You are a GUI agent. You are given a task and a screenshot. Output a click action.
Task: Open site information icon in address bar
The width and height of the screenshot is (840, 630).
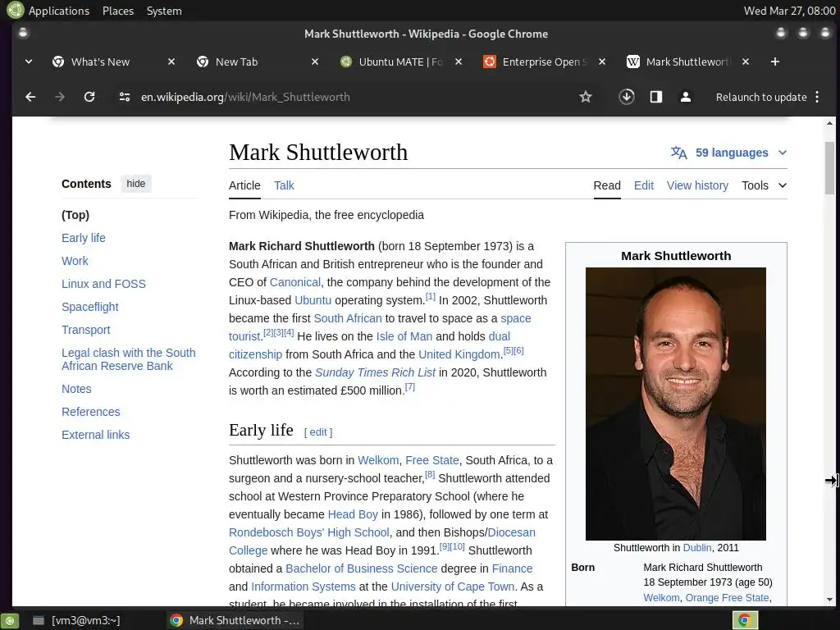pos(125,97)
